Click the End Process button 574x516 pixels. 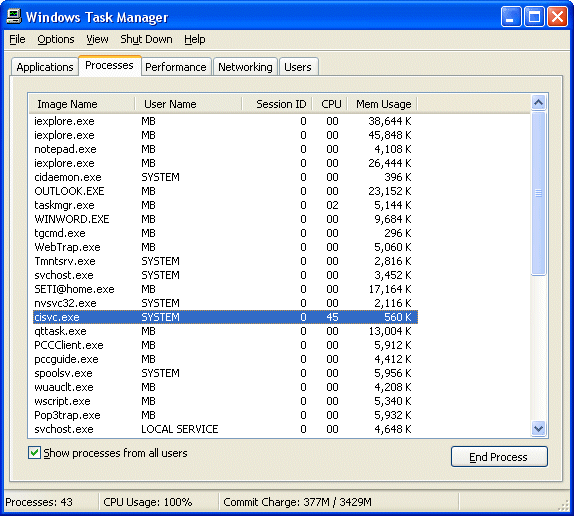tap(499, 456)
